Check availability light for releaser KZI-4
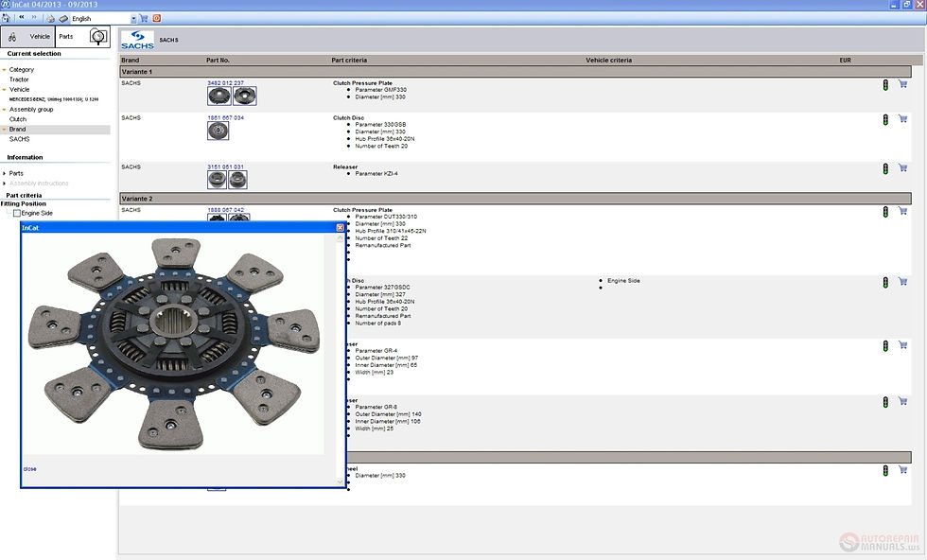927x560 pixels. [x=885, y=169]
